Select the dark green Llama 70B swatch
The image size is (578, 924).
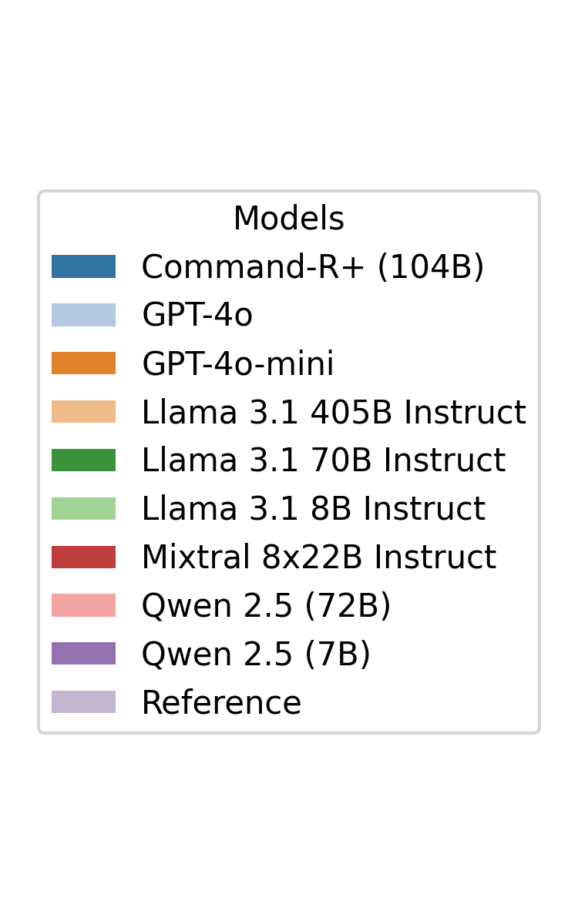coord(83,460)
